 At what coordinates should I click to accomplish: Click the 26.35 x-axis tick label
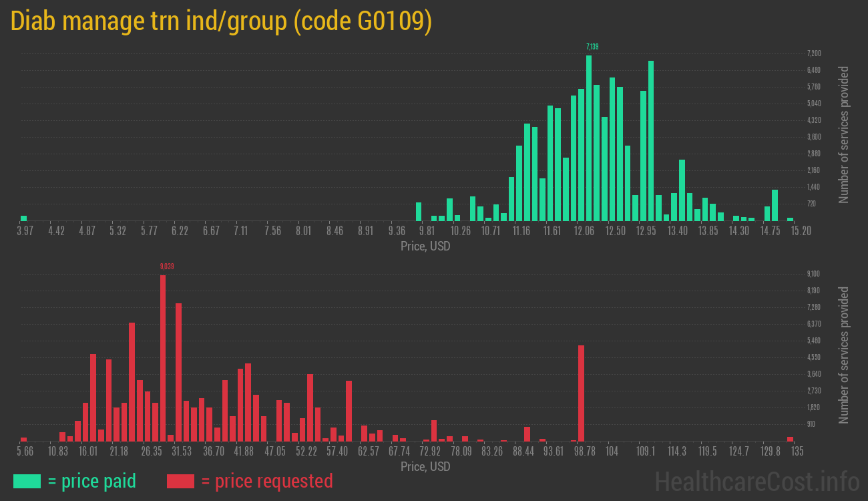point(152,452)
